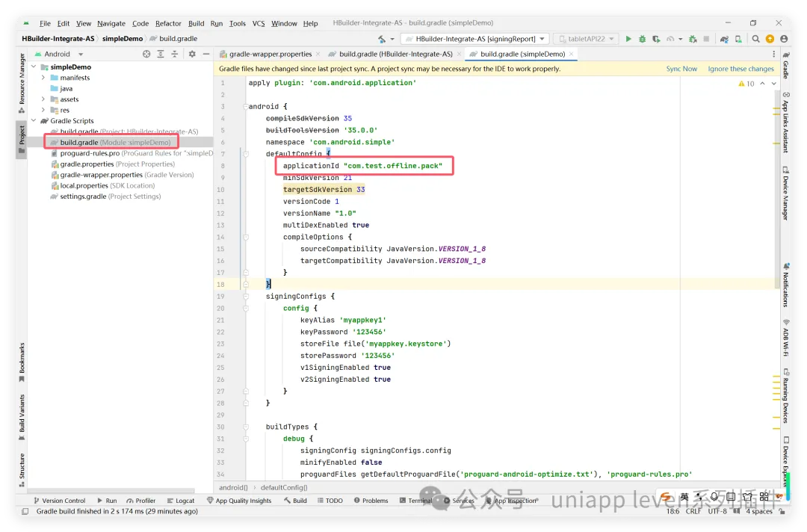Toggle the Build Variants side tab

[22, 417]
